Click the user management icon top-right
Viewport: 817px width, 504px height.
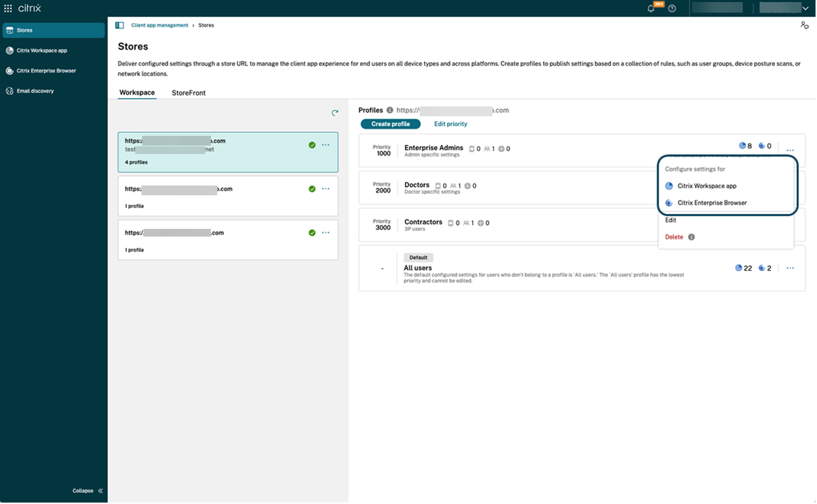(804, 24)
